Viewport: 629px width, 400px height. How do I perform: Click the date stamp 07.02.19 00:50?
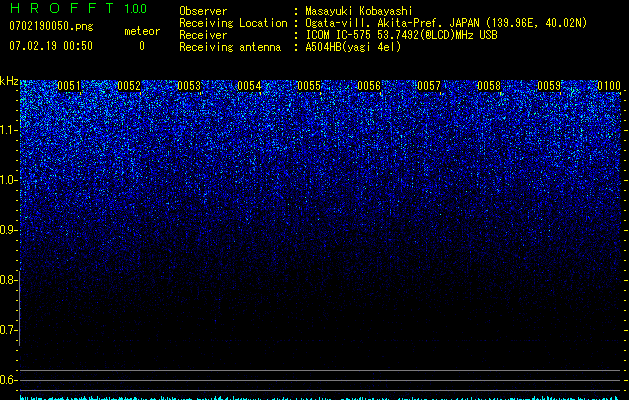[51, 46]
